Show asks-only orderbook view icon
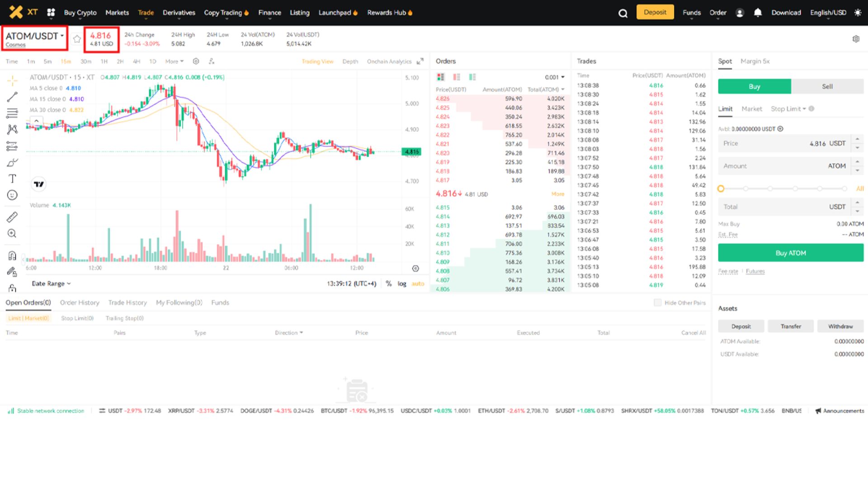 click(457, 77)
